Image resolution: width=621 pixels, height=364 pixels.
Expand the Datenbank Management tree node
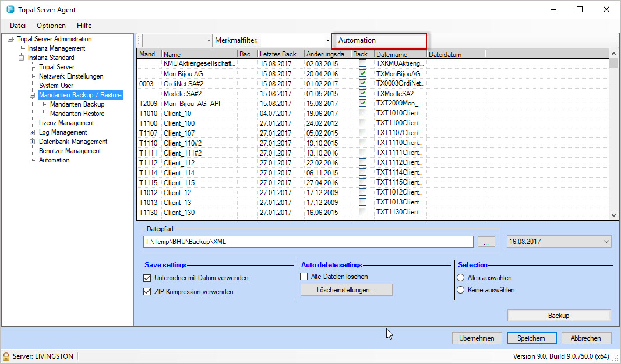point(33,142)
